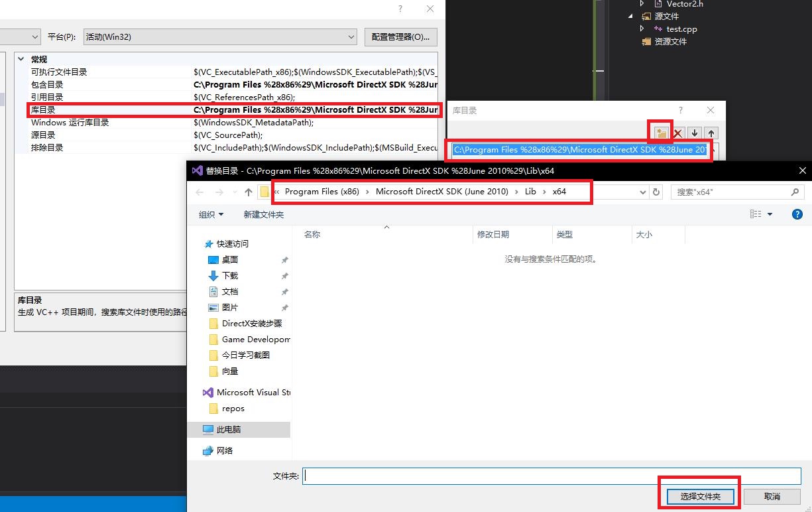Screen dimensions: 812x512
Task: Click help question mark in 库目录 dialog title
Action: pyautogui.click(x=680, y=110)
